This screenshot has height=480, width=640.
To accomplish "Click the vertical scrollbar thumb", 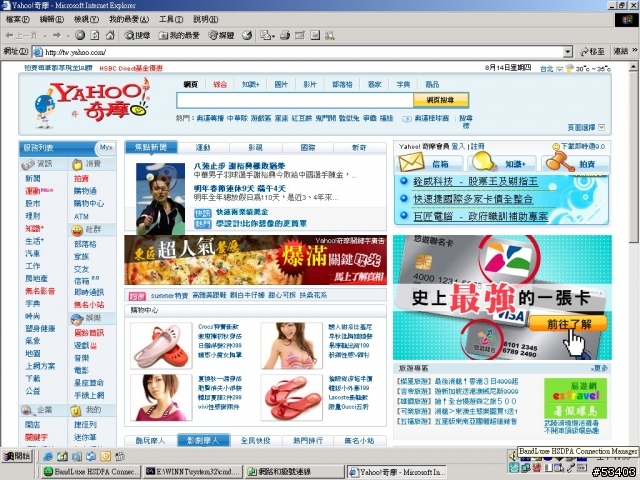I will click(x=633, y=157).
